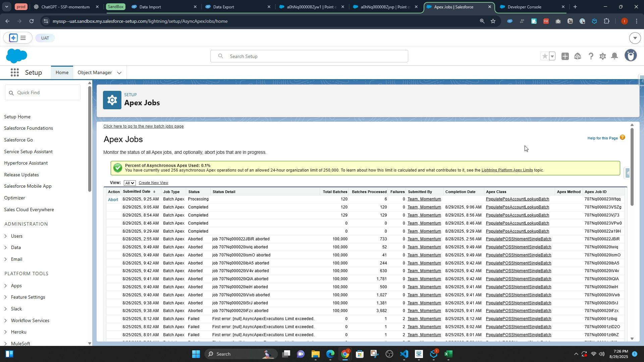Open the View All dropdown
644x362 pixels.
129,183
